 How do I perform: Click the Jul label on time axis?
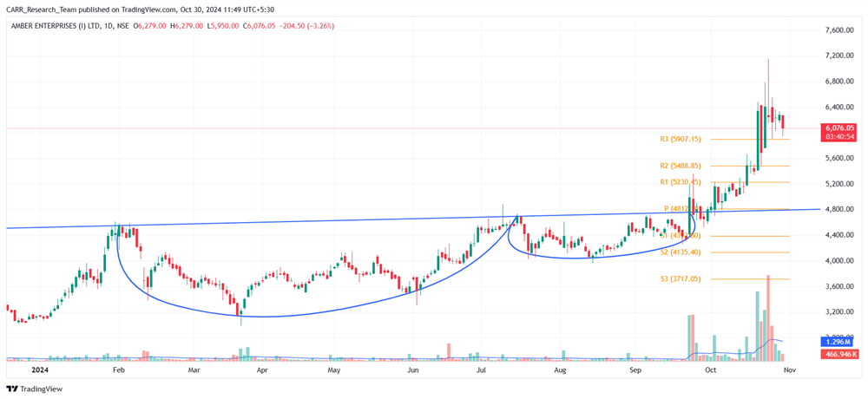(x=481, y=369)
